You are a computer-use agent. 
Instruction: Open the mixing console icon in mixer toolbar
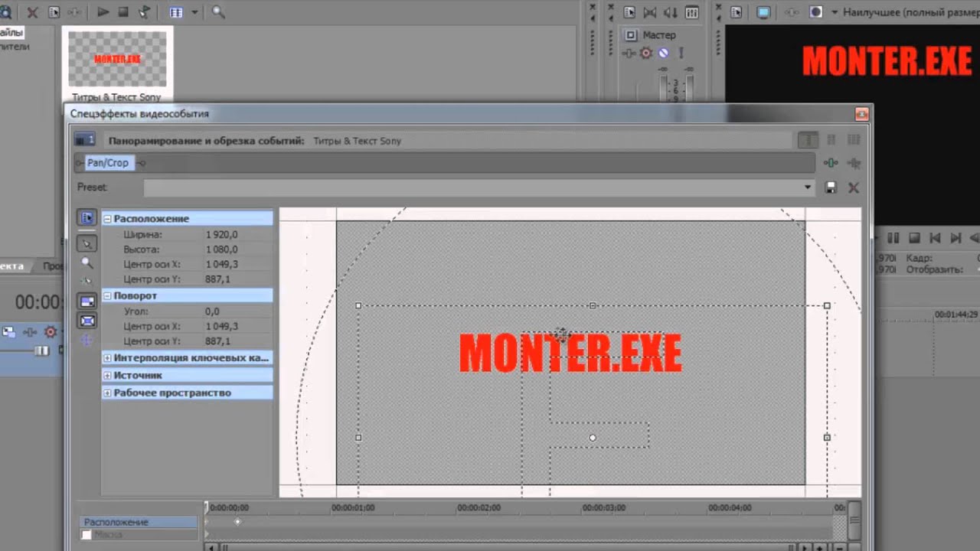tap(691, 12)
